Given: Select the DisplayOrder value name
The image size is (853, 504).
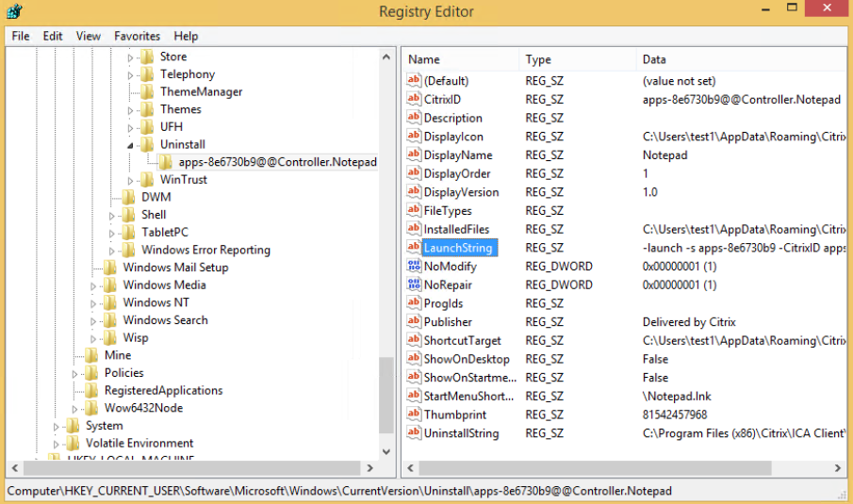Looking at the screenshot, I should 457,174.
